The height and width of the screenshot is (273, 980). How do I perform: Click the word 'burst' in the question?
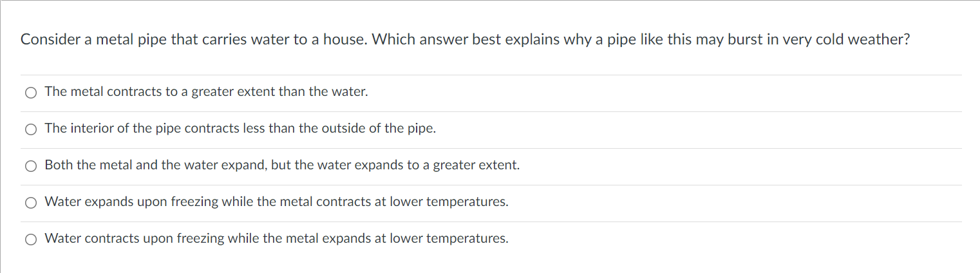745,40
